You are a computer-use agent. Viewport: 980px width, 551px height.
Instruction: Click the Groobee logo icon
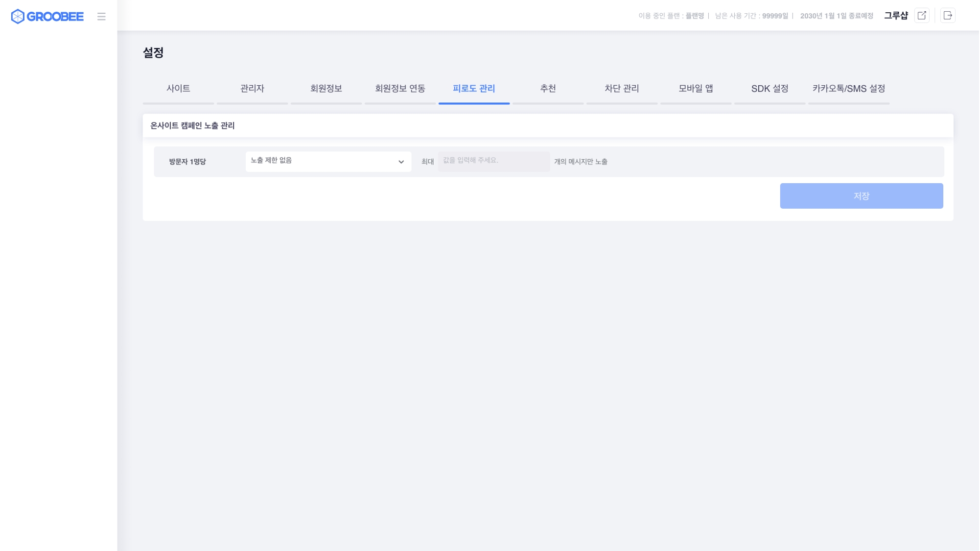pyautogui.click(x=18, y=16)
